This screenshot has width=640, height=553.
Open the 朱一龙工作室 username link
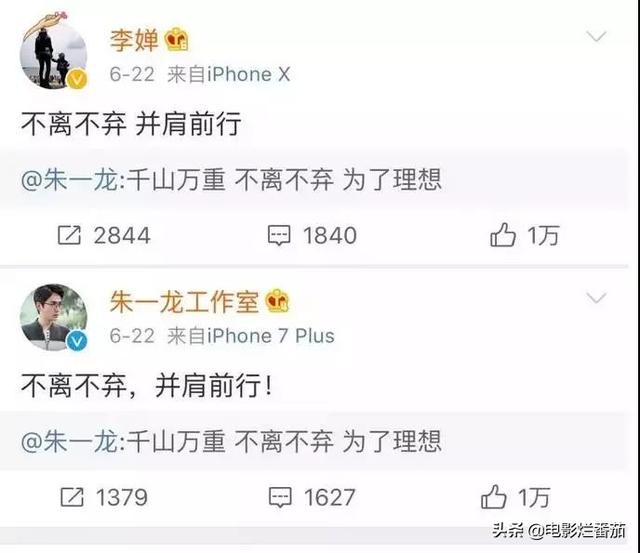[184, 302]
